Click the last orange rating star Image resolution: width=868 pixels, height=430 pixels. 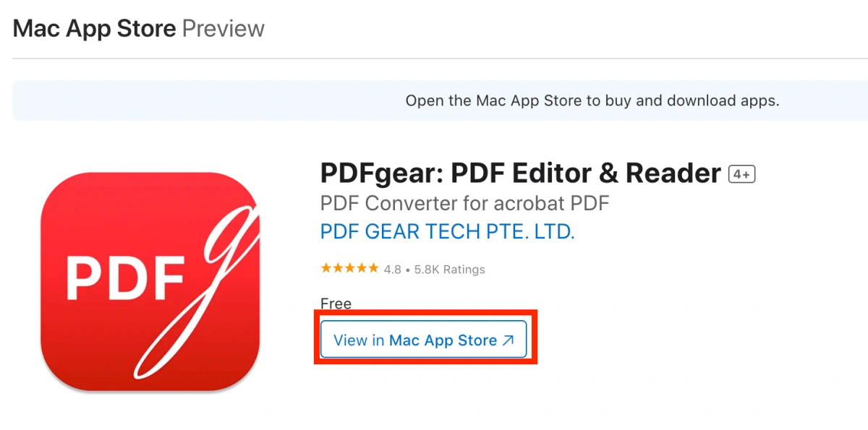coord(373,267)
